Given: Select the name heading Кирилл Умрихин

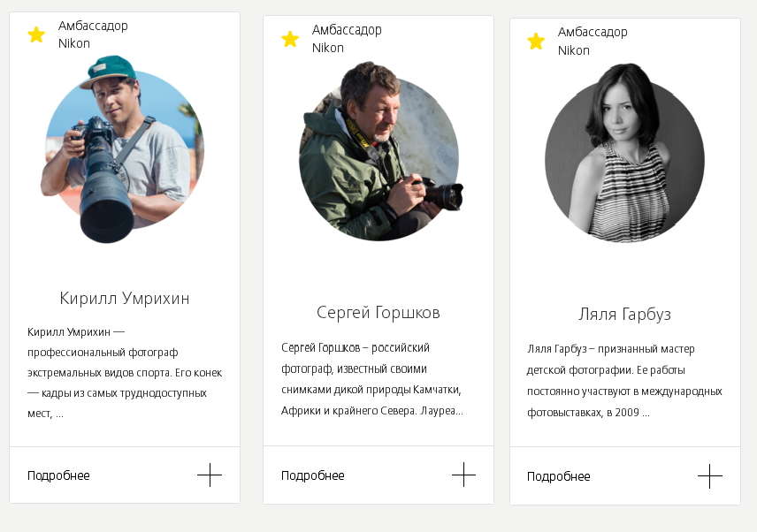Looking at the screenshot, I should tap(125, 298).
